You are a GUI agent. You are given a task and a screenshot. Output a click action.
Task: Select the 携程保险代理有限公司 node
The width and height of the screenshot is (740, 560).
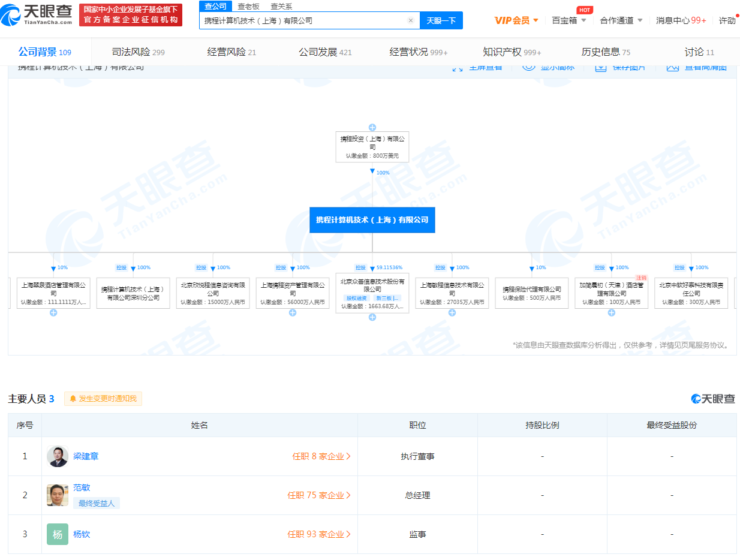(x=532, y=293)
